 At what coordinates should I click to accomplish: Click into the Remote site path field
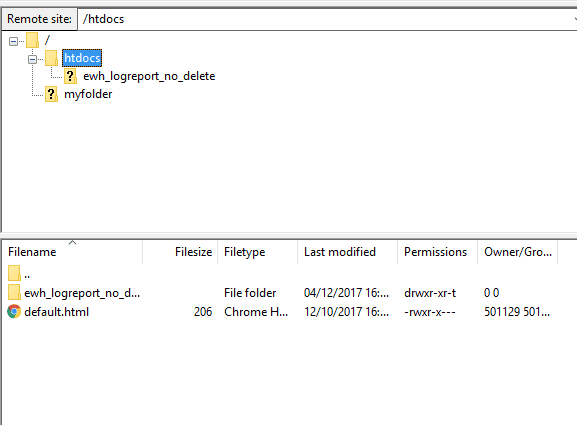pyautogui.click(x=324, y=19)
